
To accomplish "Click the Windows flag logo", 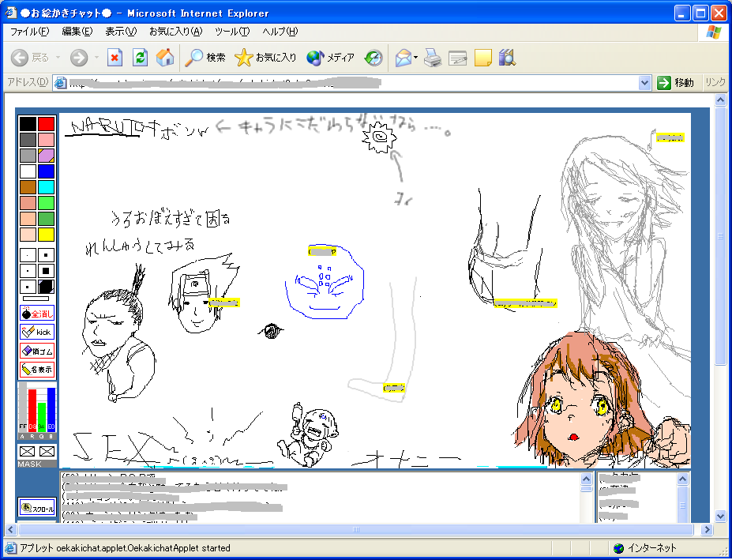I will click(714, 32).
